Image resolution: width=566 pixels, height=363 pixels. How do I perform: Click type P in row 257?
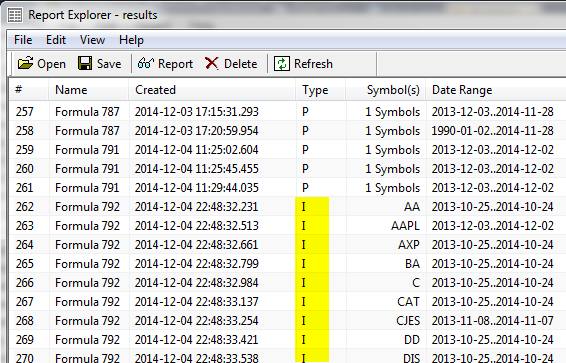pos(305,112)
